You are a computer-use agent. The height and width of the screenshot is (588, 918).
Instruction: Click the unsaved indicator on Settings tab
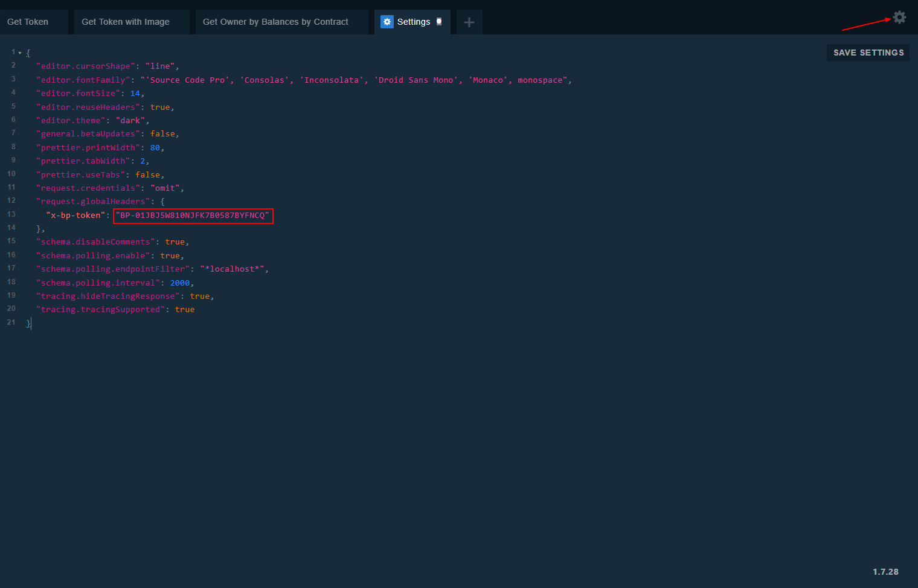(x=439, y=22)
